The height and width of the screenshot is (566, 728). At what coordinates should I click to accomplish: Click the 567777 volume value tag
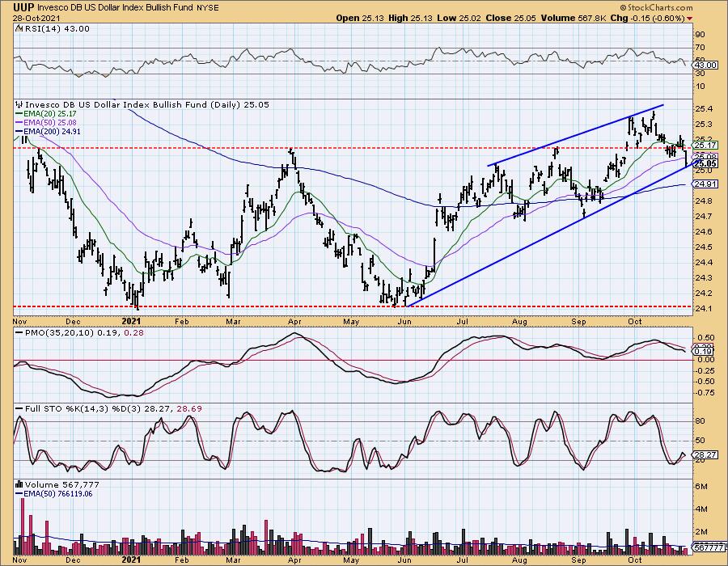point(708,548)
